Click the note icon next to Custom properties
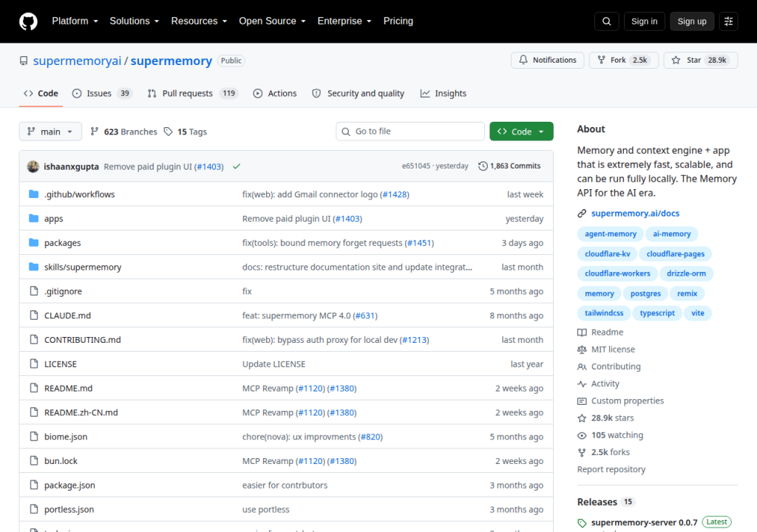The width and height of the screenshot is (757, 532). click(582, 400)
